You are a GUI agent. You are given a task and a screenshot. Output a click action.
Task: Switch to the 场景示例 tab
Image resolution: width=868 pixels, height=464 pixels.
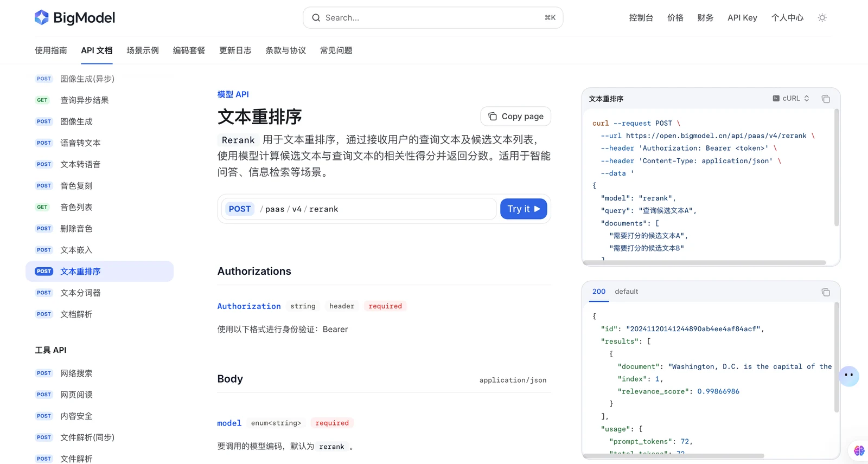coord(143,50)
